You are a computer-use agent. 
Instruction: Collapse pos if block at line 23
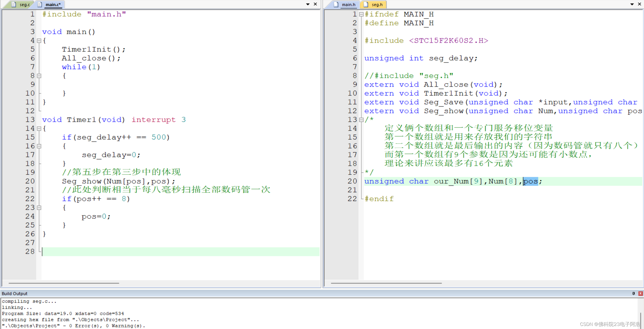coord(39,208)
